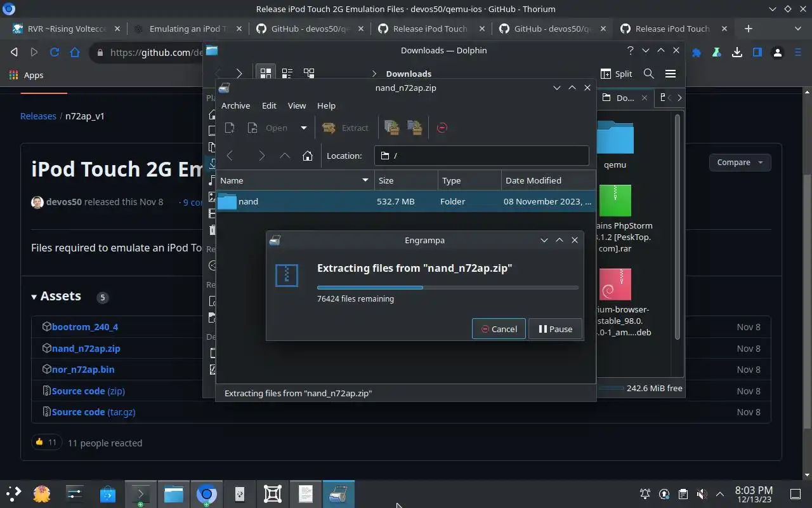This screenshot has height=508, width=812.
Task: Collapse the Assets section
Action: pos(56,296)
